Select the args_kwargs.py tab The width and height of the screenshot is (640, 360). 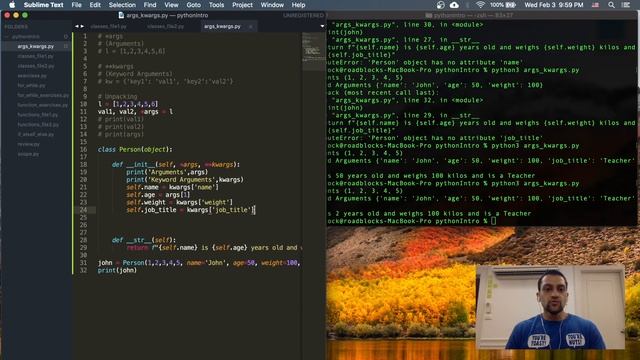click(x=222, y=26)
